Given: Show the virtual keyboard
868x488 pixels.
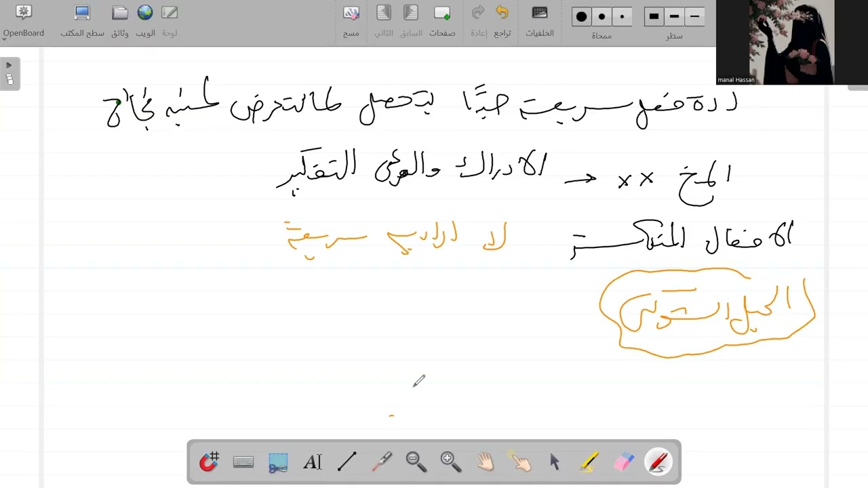Looking at the screenshot, I should (243, 462).
